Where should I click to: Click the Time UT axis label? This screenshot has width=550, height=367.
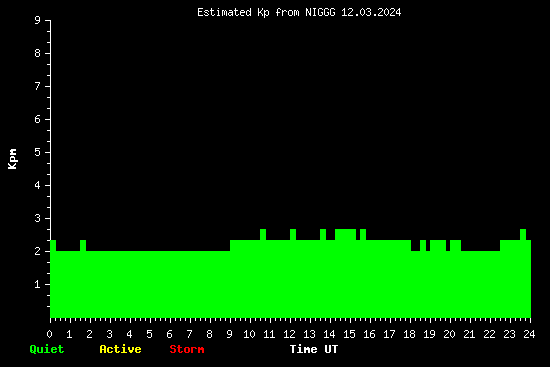(314, 349)
